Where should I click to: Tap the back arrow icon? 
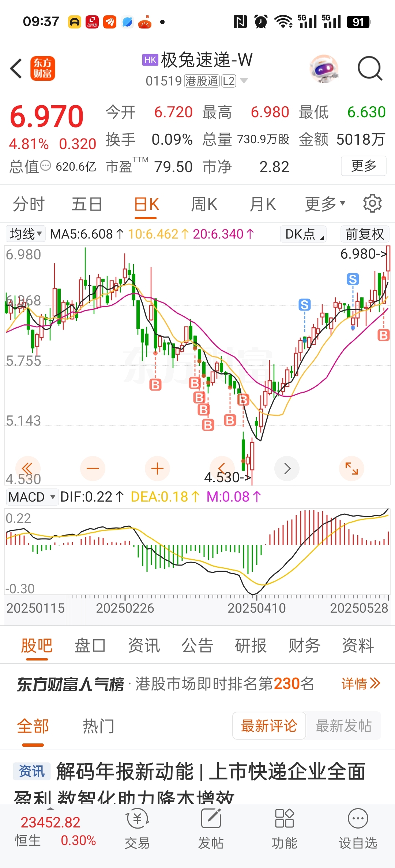point(16,68)
